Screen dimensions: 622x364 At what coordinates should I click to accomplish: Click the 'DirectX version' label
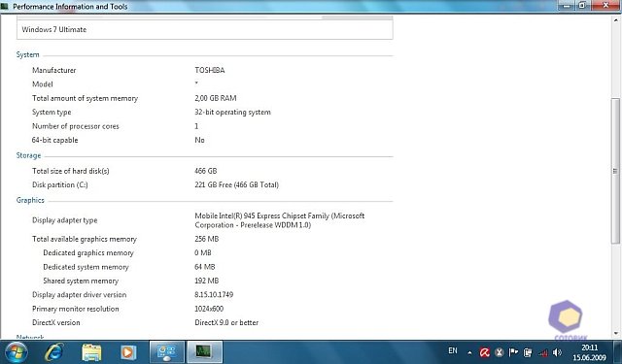coord(56,322)
